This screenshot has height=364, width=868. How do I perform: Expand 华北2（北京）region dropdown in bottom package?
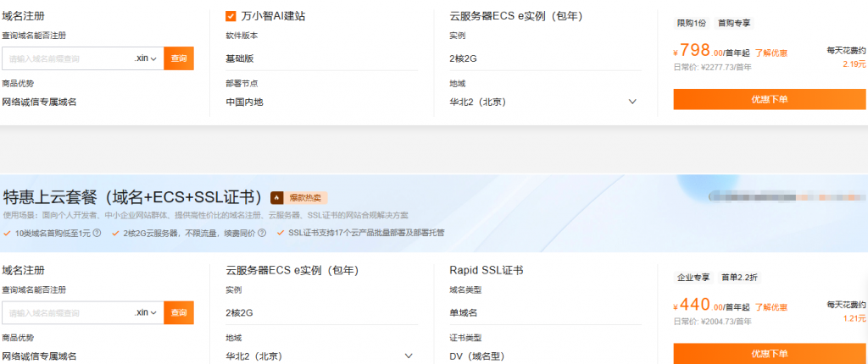pyautogui.click(x=409, y=356)
